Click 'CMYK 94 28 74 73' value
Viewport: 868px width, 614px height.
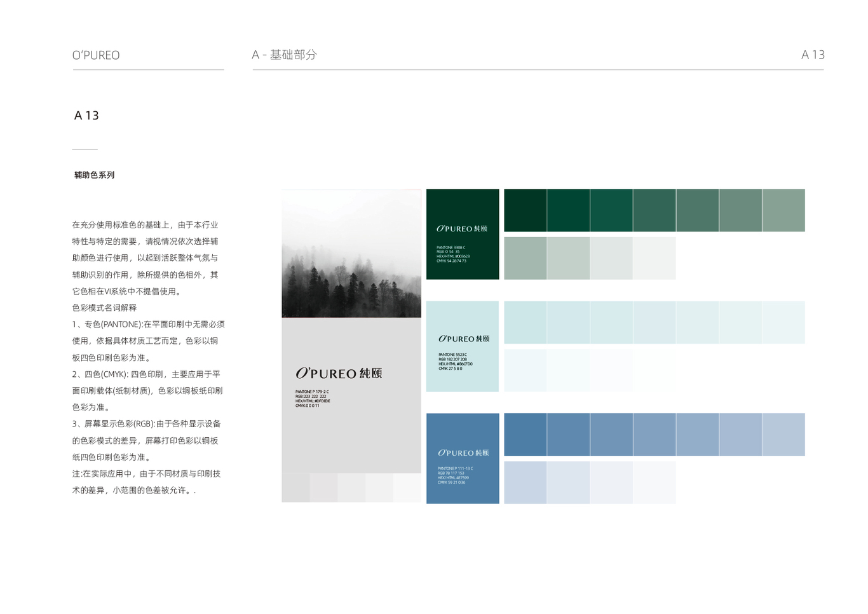pos(451,261)
